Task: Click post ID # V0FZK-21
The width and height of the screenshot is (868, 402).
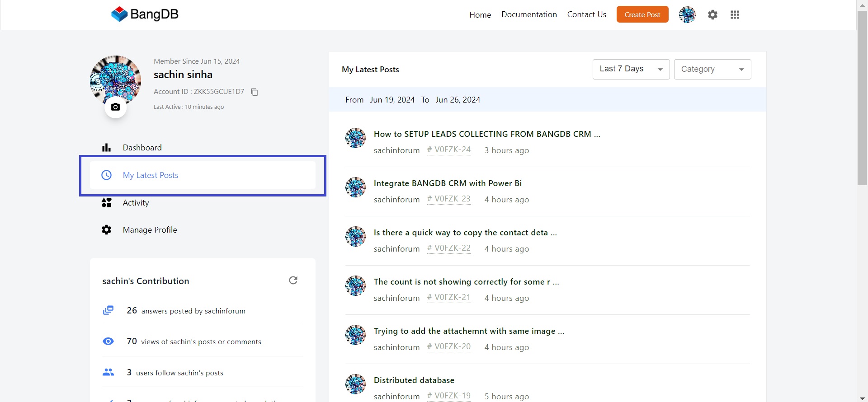Action: (449, 298)
